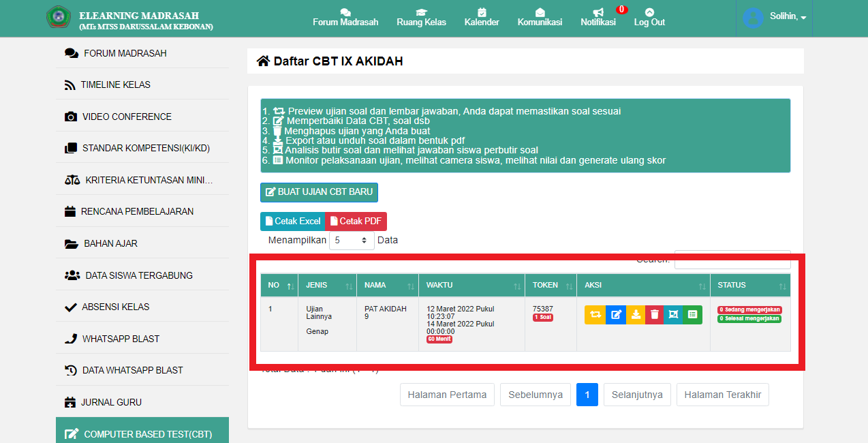Open the green exam monitor icon
The height and width of the screenshot is (443, 868).
coord(692,314)
